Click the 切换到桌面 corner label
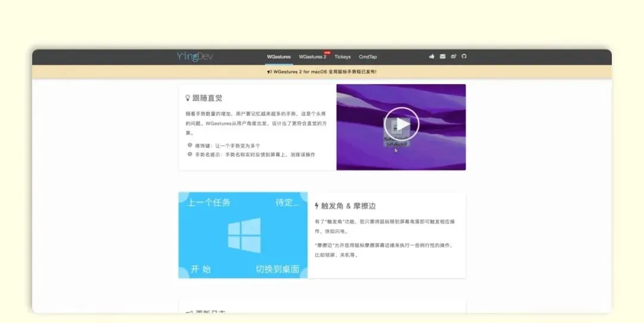 tap(277, 269)
